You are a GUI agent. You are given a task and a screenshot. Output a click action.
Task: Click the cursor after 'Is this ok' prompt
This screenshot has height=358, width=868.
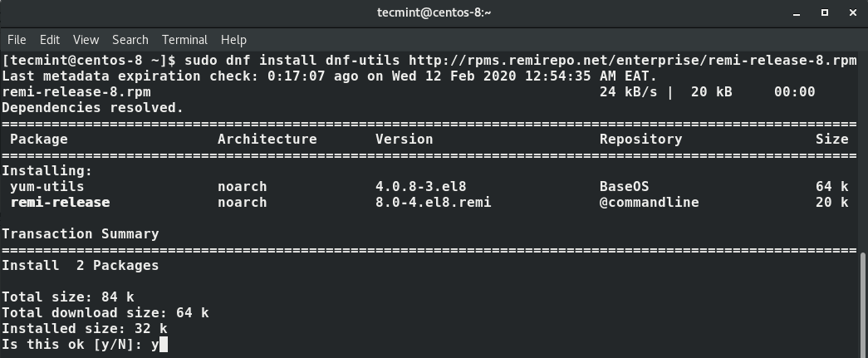(164, 345)
